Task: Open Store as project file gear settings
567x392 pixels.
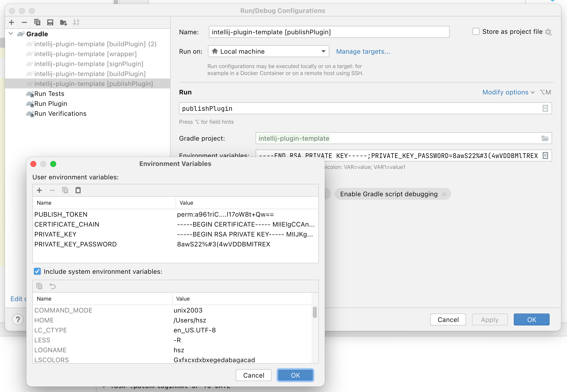Action: click(548, 32)
